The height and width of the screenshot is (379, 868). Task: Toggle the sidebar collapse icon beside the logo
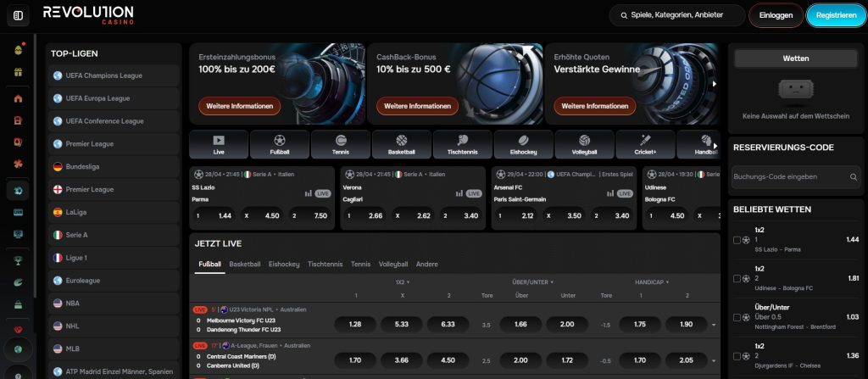click(18, 15)
